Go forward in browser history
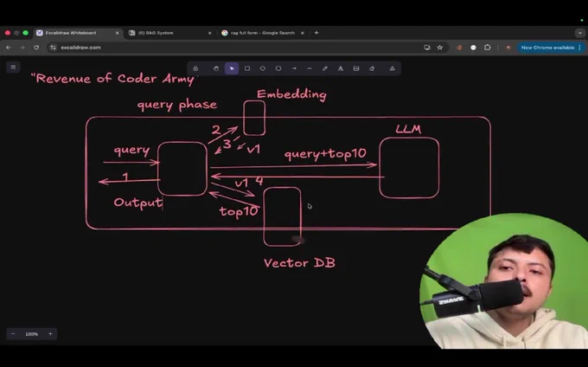The height and width of the screenshot is (367, 588). pos(22,48)
